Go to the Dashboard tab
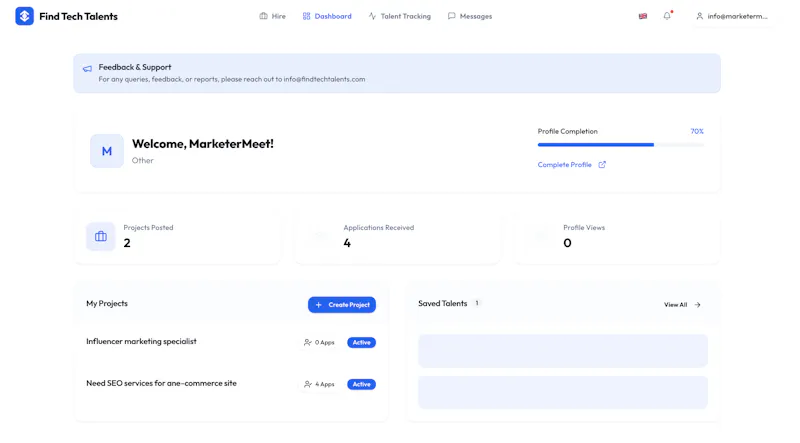Image resolution: width=800 pixels, height=443 pixels. [x=327, y=16]
